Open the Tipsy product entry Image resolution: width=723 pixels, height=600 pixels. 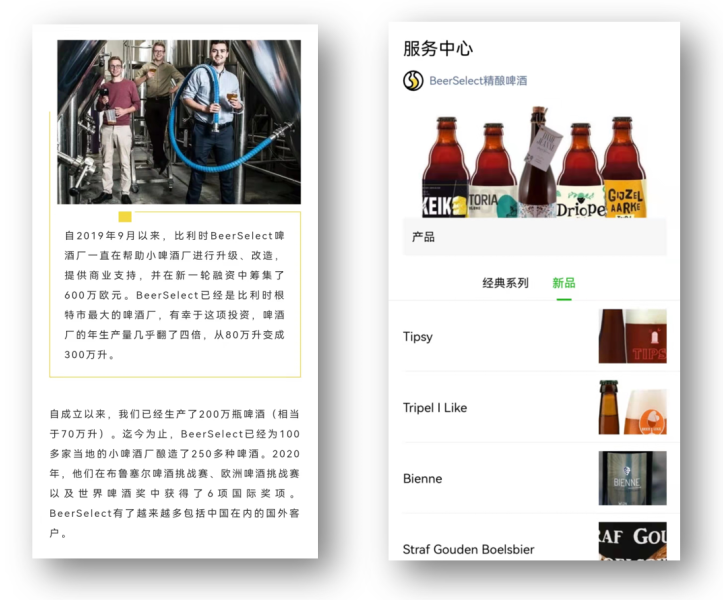[418, 337]
